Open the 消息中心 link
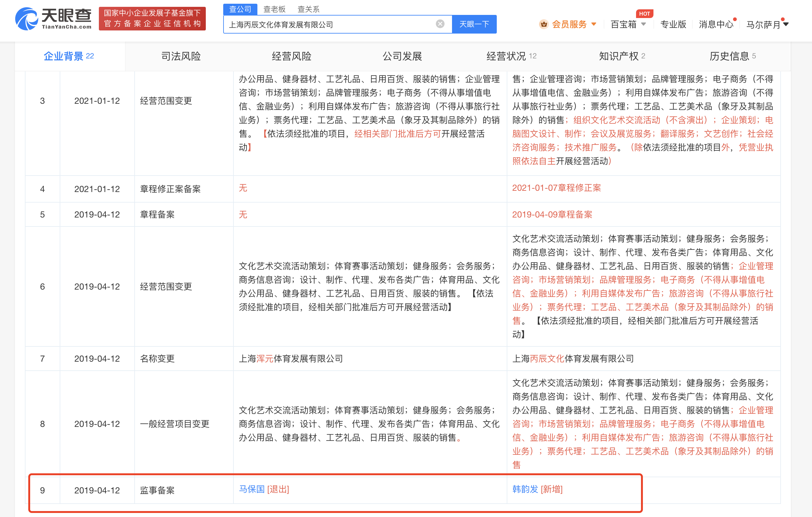This screenshot has height=517, width=812. tap(716, 24)
